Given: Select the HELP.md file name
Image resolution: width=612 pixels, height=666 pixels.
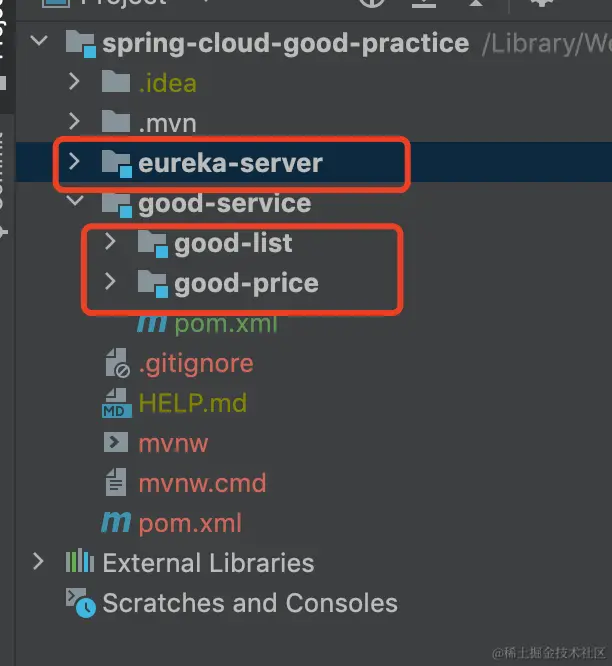Looking at the screenshot, I should tap(192, 403).
